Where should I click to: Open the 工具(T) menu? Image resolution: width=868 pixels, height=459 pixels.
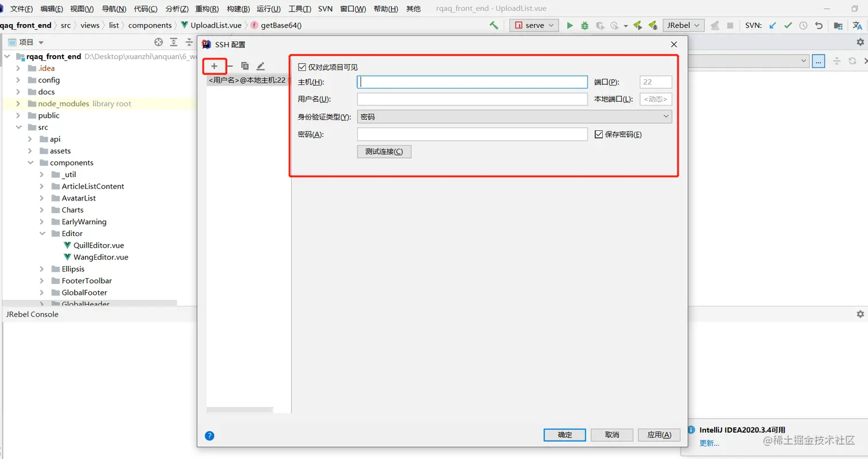300,9
